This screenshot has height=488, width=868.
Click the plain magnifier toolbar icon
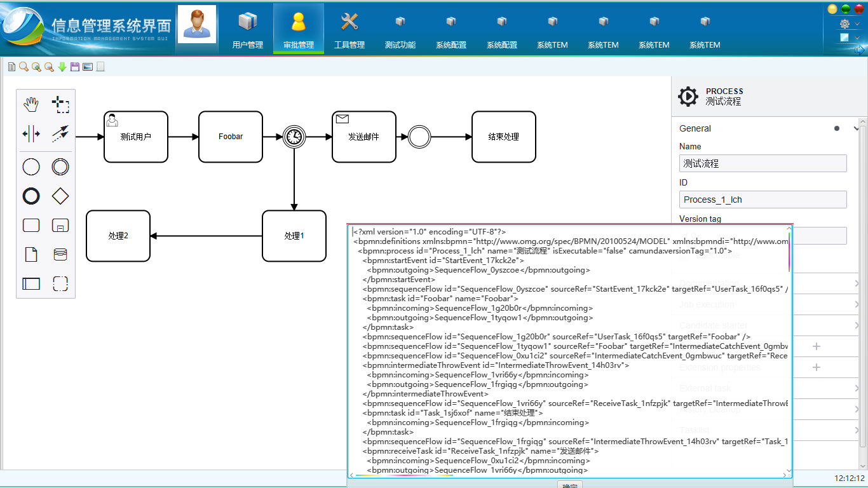[x=24, y=67]
